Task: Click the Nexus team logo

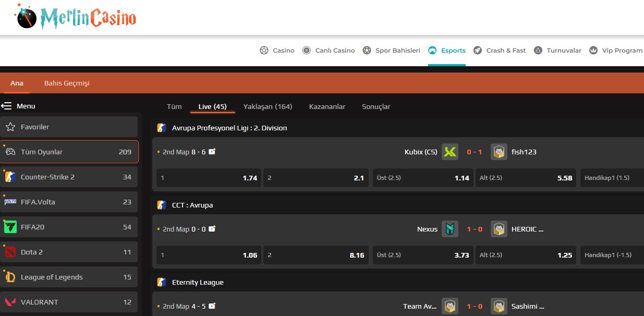Action: (449, 229)
